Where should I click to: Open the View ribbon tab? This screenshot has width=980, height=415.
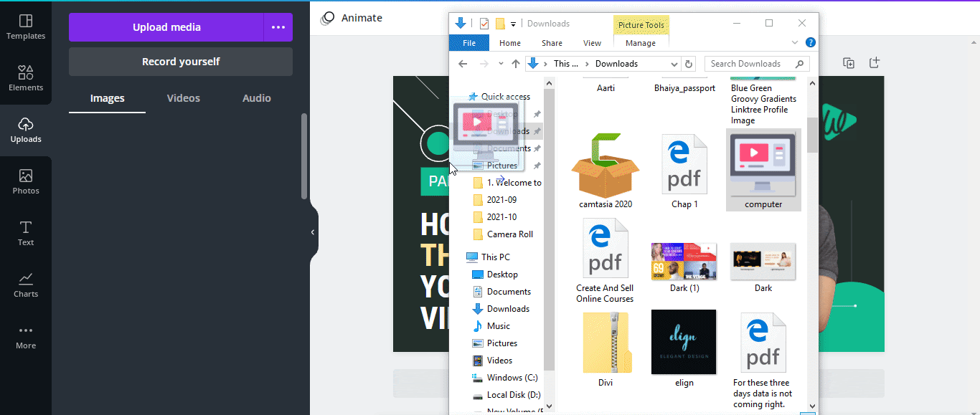(x=593, y=43)
